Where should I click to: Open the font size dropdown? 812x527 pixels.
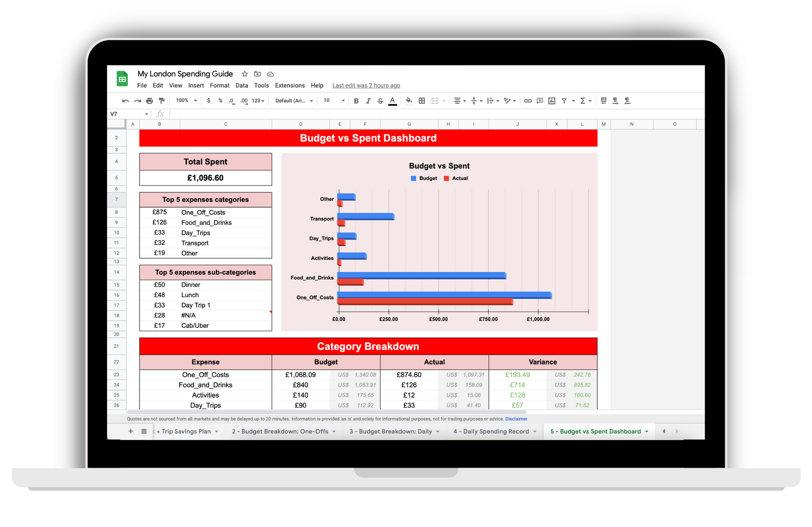[334, 101]
